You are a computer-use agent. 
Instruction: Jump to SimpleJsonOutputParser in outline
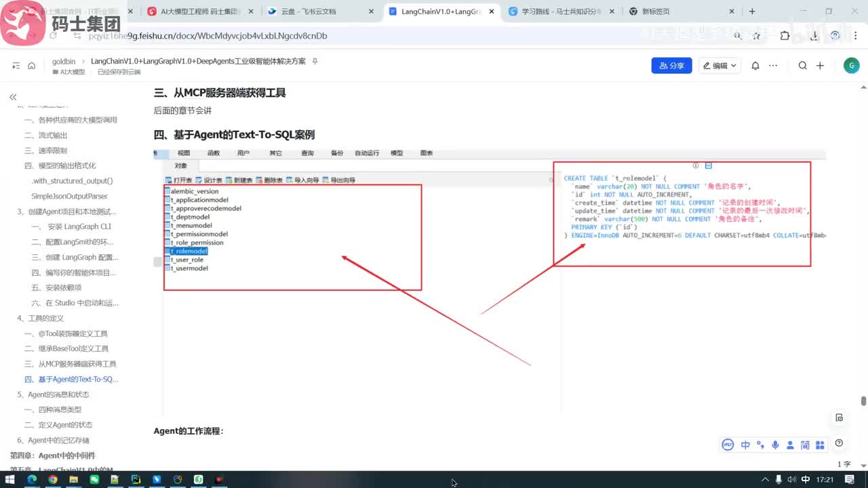tap(69, 197)
